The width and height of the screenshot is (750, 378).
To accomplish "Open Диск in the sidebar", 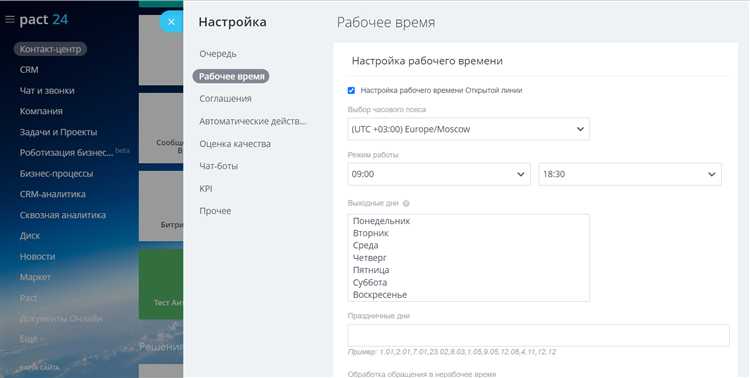I will coord(30,236).
